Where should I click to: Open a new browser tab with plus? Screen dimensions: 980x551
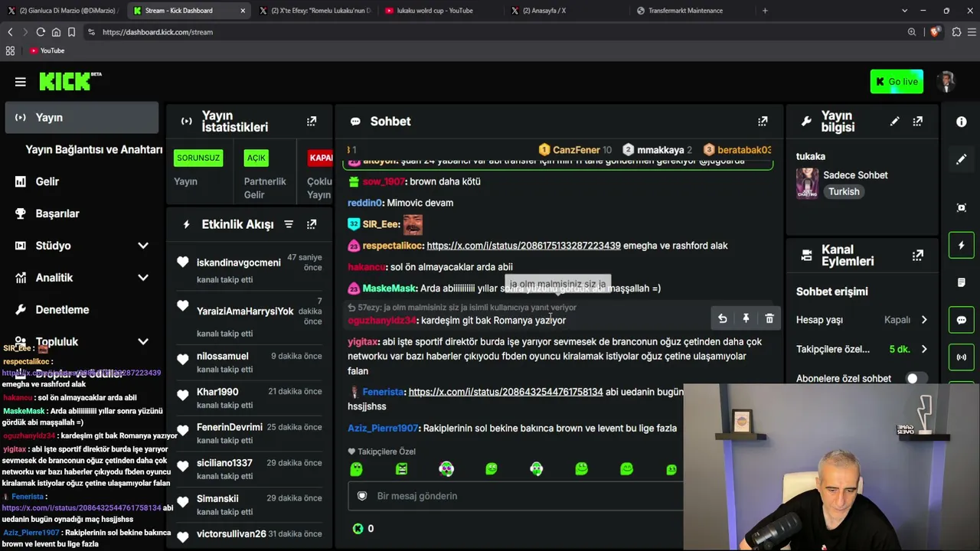click(765, 11)
